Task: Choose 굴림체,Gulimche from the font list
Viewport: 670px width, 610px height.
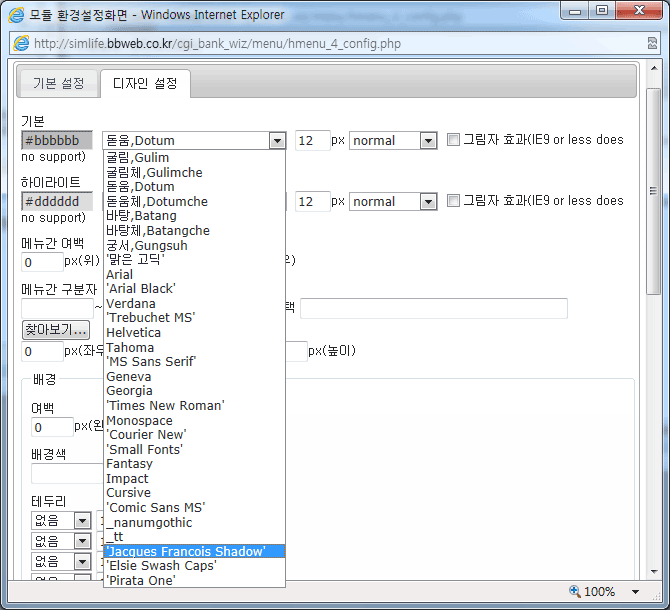Action: coord(194,173)
